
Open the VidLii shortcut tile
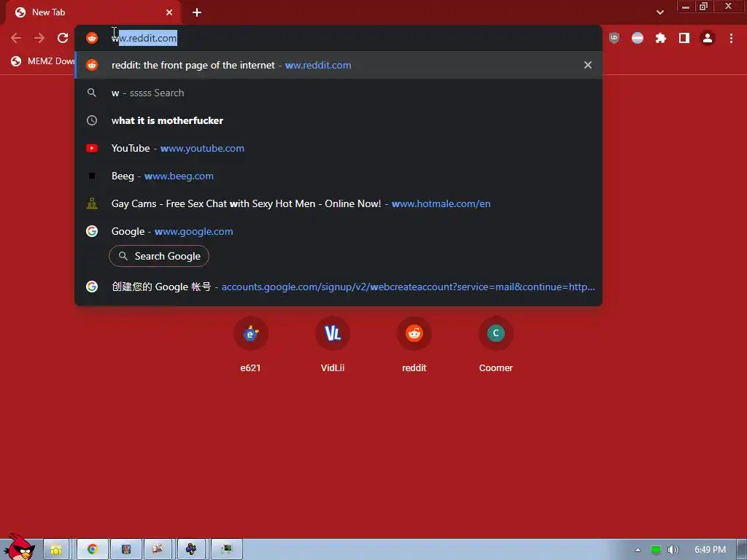(333, 344)
